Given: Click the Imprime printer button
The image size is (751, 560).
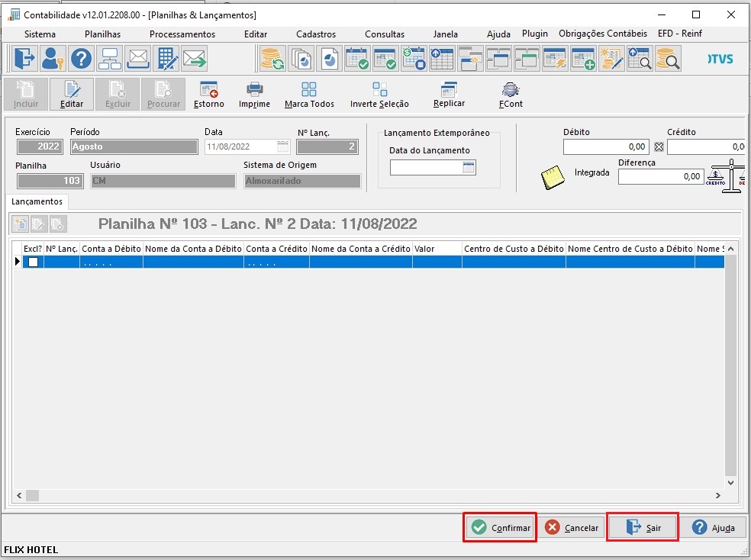Looking at the screenshot, I should pyautogui.click(x=254, y=95).
